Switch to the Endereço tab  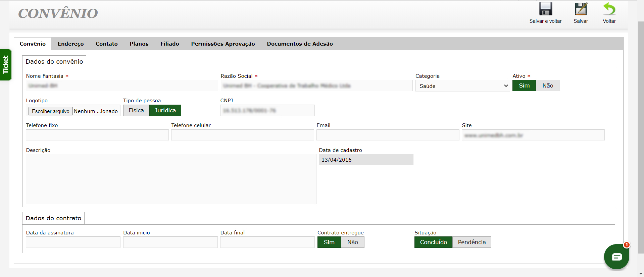coord(70,44)
